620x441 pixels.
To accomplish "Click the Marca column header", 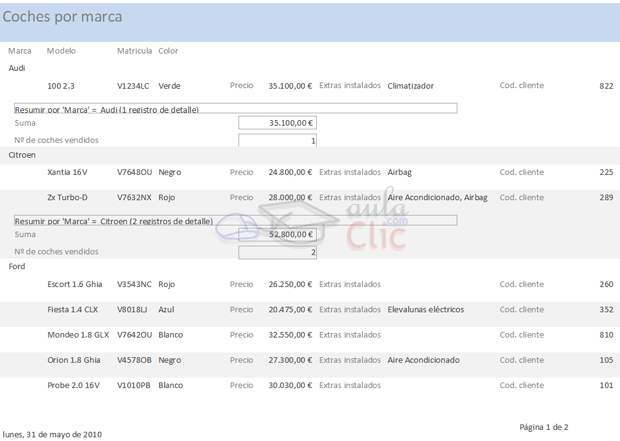I will tap(20, 51).
